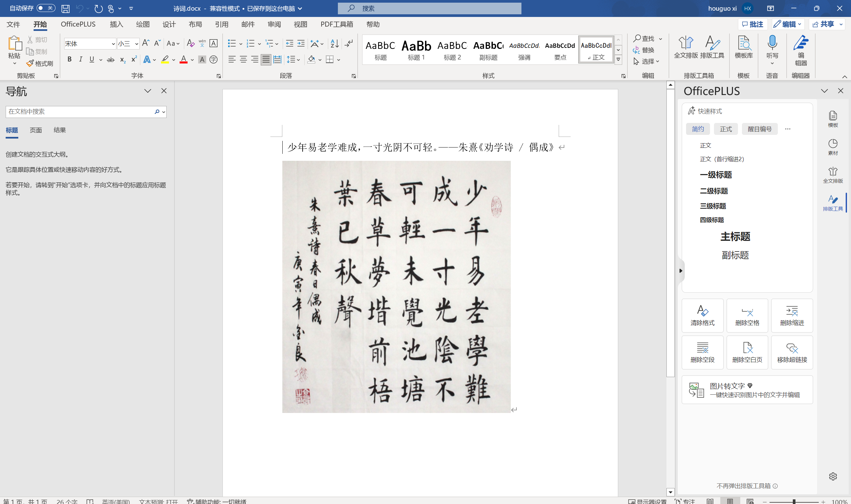
Task: Click the Align Right icon
Action: pyautogui.click(x=254, y=59)
